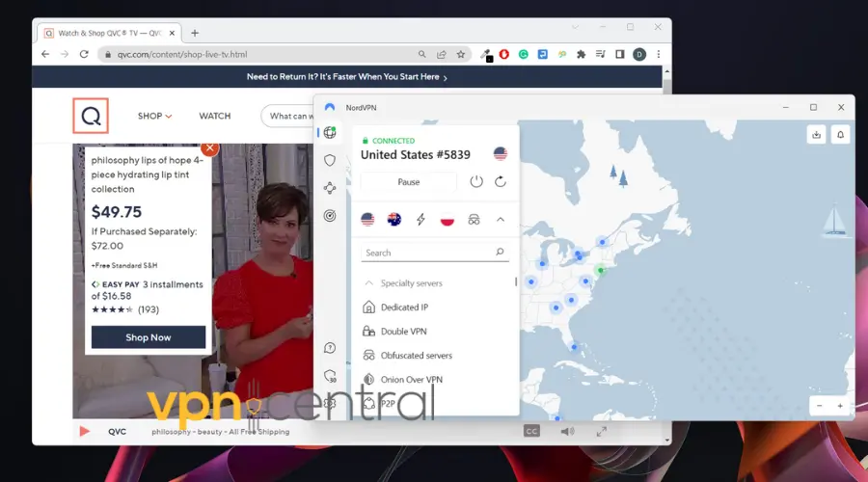Click the green Grammarly extension icon
Image resolution: width=868 pixels, height=482 pixels.
[523, 54]
